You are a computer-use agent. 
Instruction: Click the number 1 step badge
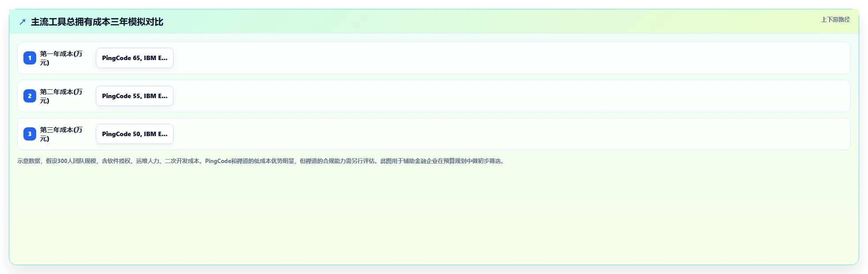click(x=30, y=58)
